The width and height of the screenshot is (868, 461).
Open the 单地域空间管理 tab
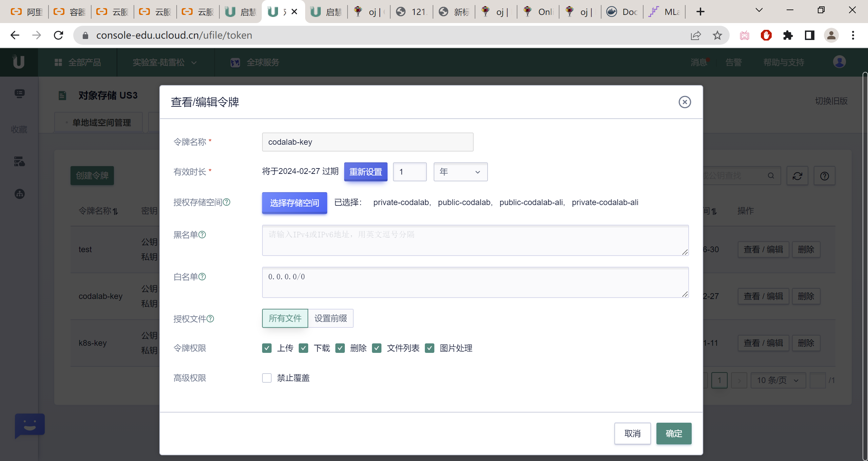point(99,123)
